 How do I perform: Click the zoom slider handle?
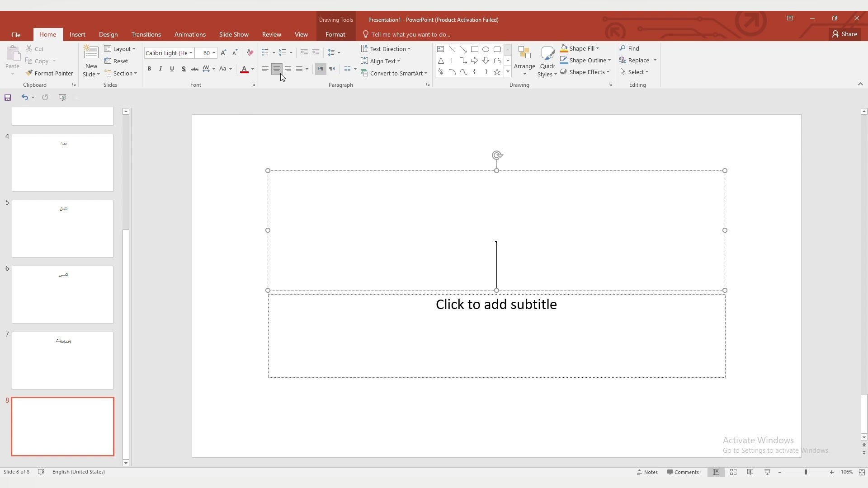click(x=806, y=472)
